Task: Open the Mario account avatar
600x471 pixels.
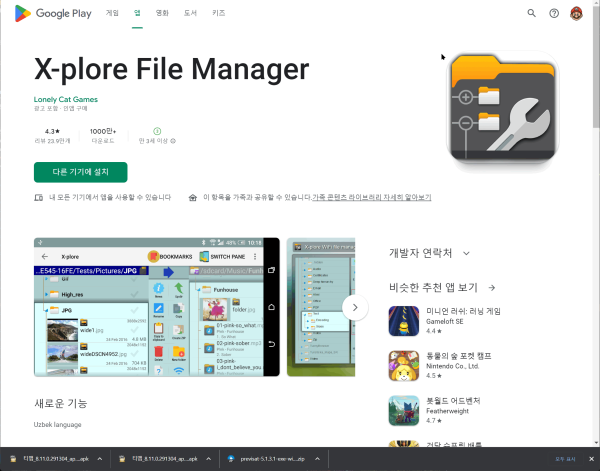Action: [x=576, y=13]
